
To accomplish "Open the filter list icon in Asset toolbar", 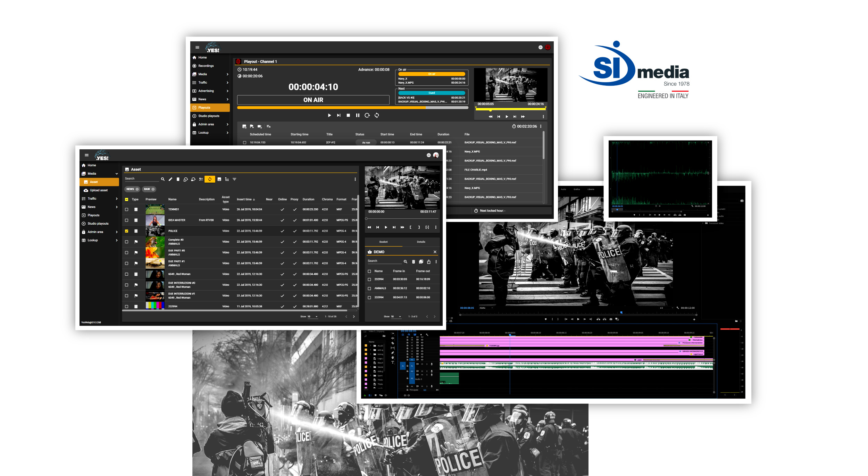I will [x=234, y=179].
